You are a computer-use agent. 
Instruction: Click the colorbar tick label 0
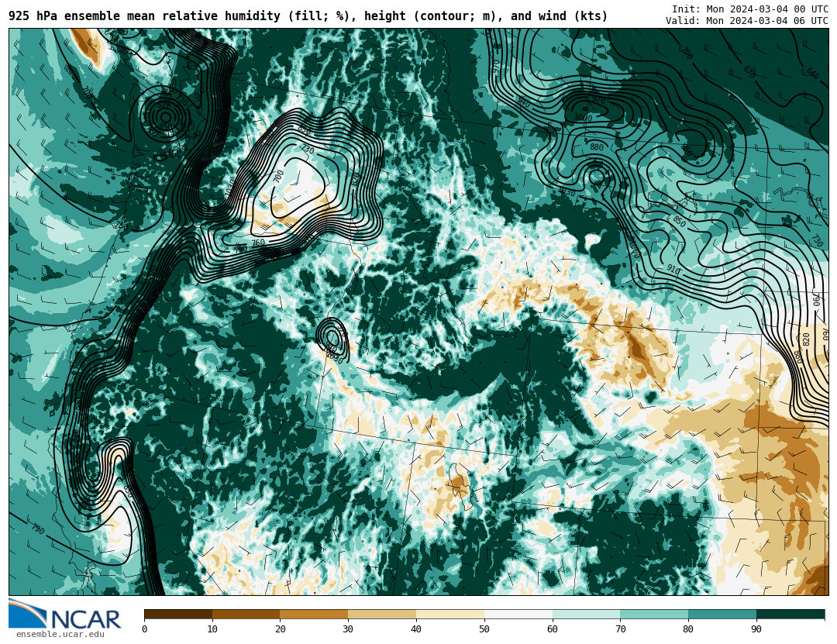pyautogui.click(x=145, y=629)
